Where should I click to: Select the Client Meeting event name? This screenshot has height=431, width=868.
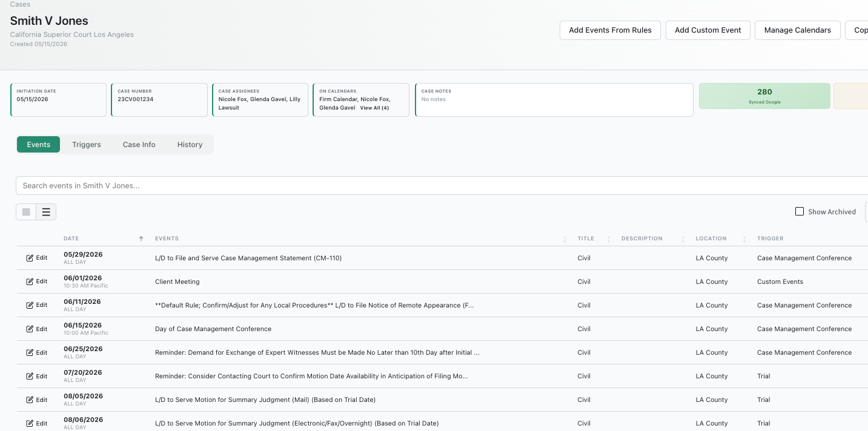(x=177, y=281)
